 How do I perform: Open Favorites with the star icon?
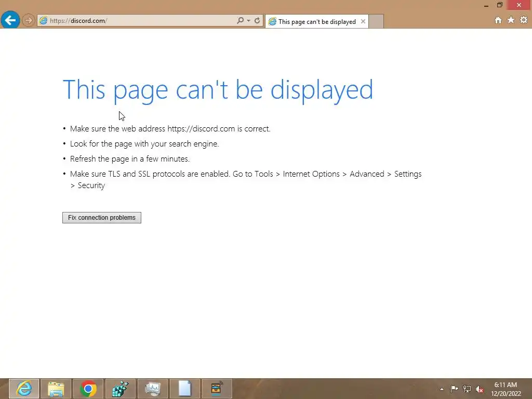[511, 20]
